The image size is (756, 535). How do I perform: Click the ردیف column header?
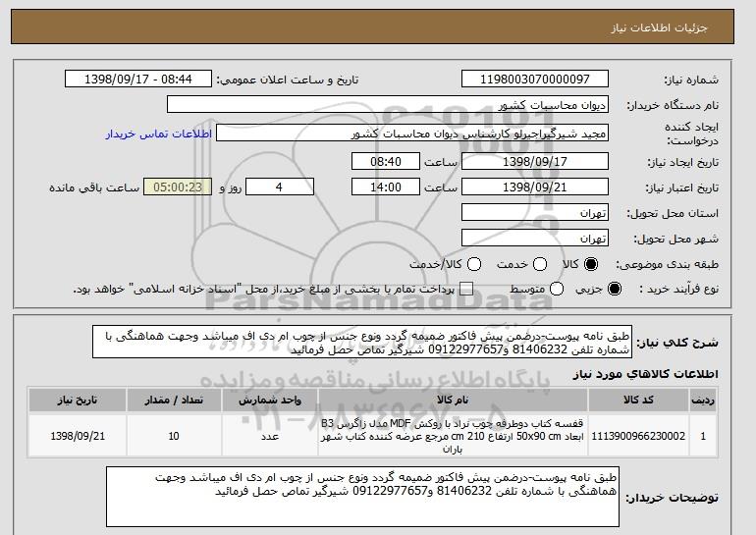coord(703,401)
